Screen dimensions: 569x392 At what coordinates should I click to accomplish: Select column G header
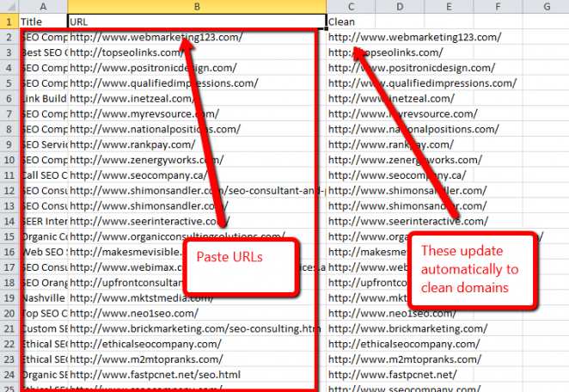click(x=546, y=7)
